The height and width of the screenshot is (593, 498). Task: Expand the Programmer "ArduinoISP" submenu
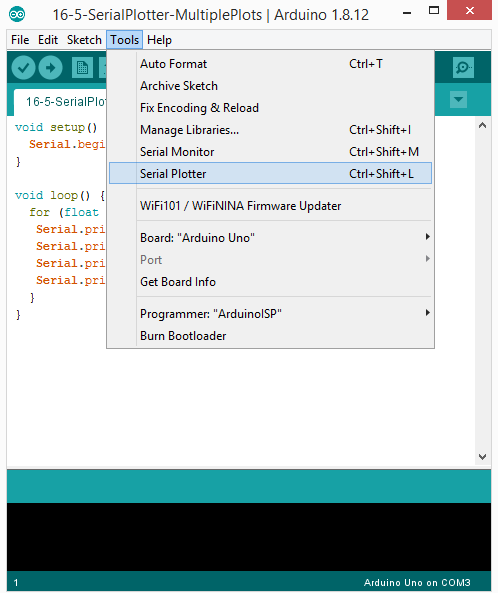270,314
